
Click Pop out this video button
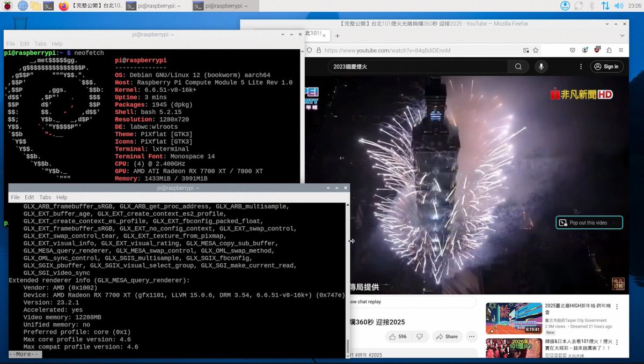pos(589,222)
